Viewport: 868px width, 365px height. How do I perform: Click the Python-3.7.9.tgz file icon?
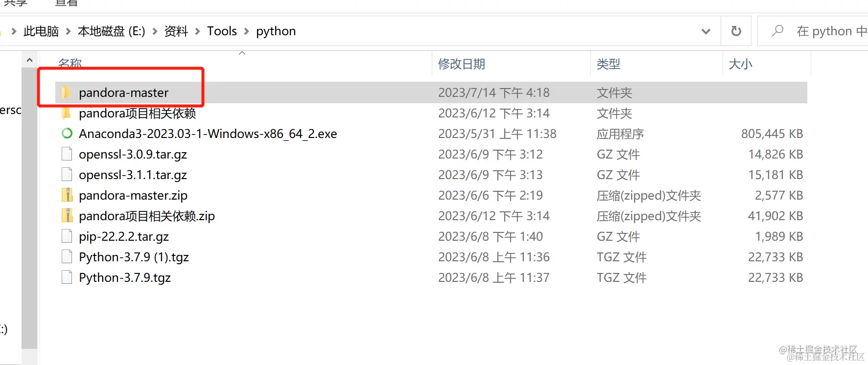point(67,277)
